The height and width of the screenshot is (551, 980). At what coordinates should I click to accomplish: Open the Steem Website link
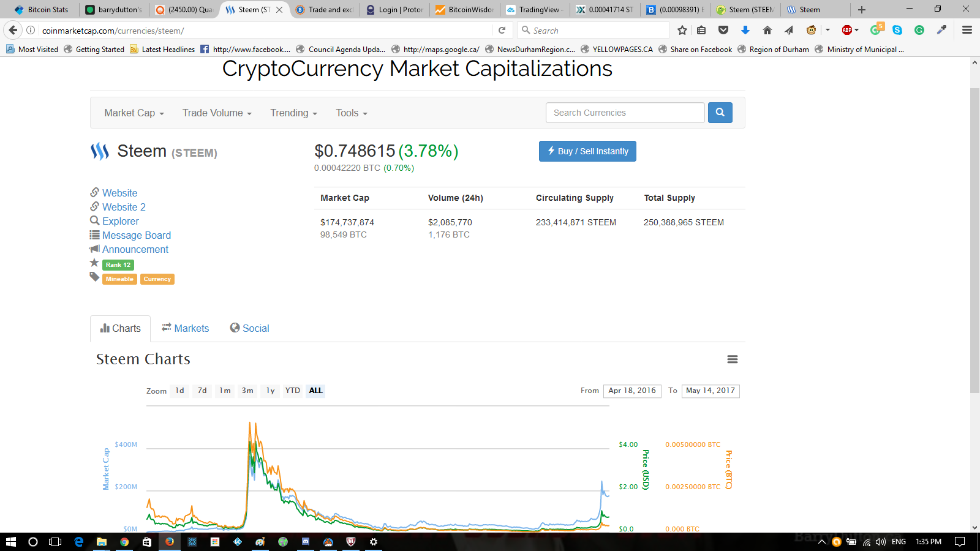(x=119, y=193)
